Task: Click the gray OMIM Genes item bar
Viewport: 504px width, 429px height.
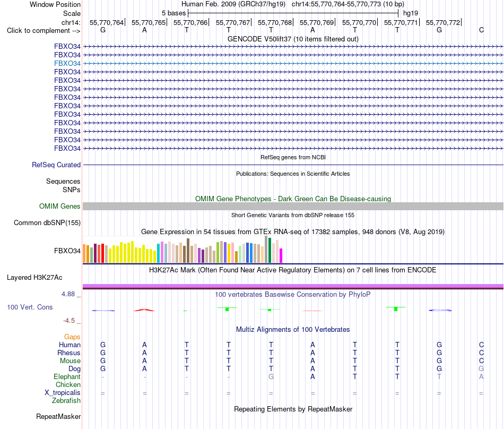Action: coord(293,206)
